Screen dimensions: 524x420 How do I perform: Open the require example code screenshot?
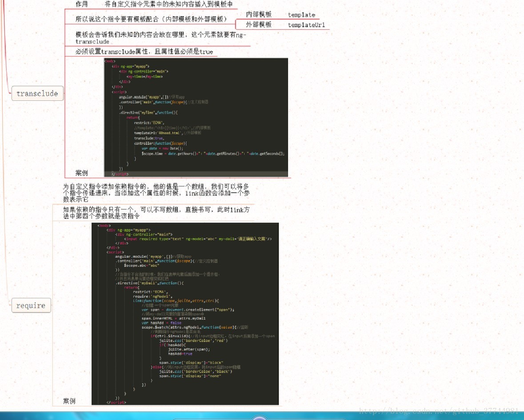click(185, 314)
